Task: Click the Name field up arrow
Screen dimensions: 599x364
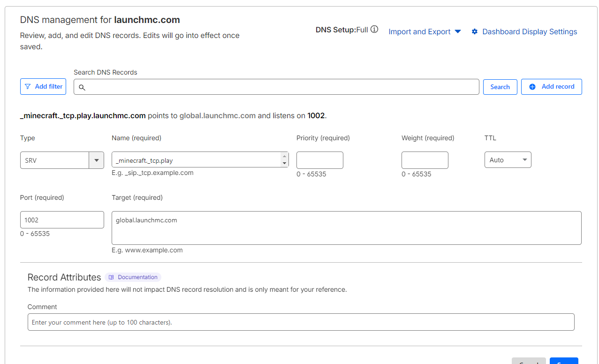Action: coord(284,156)
